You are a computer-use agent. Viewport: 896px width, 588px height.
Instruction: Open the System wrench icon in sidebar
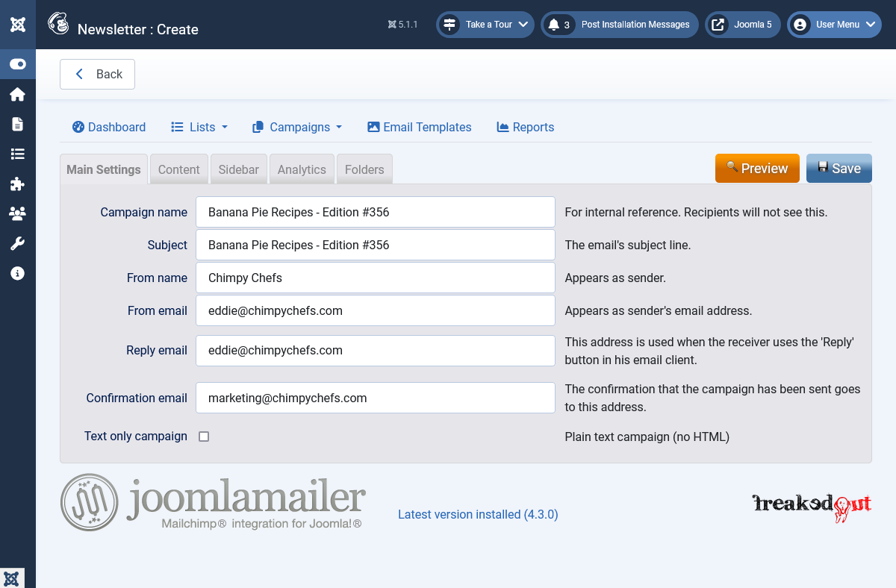pyautogui.click(x=18, y=243)
